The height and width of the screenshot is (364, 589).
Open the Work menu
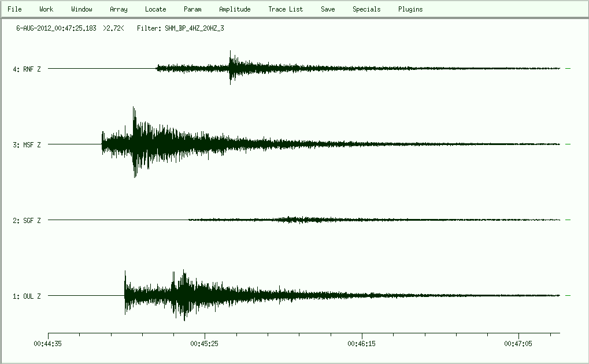pos(46,9)
